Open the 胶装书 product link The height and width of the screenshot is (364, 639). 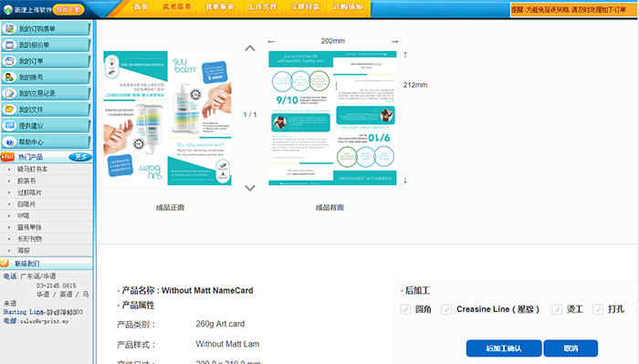[x=26, y=181]
